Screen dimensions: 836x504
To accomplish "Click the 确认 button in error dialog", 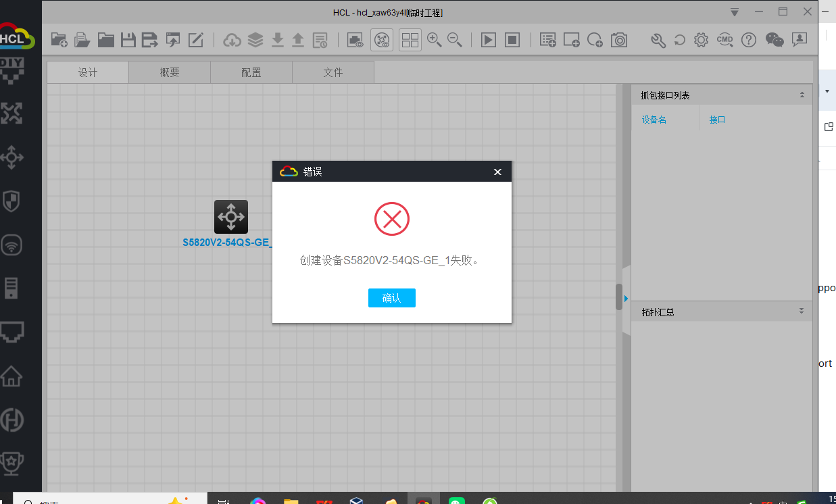I will (391, 298).
